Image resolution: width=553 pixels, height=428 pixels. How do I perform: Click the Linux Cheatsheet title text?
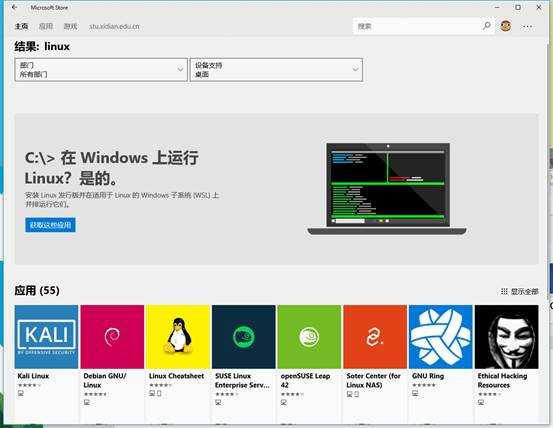(x=176, y=376)
